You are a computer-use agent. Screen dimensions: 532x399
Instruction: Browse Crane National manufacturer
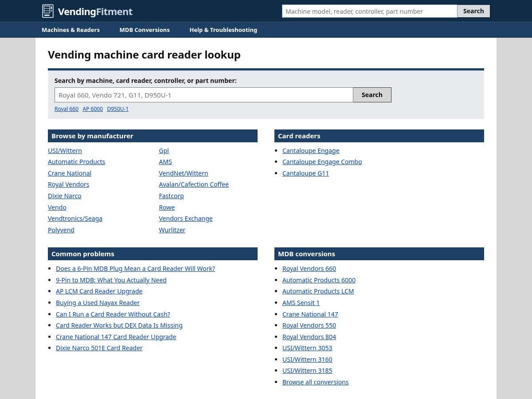70,173
